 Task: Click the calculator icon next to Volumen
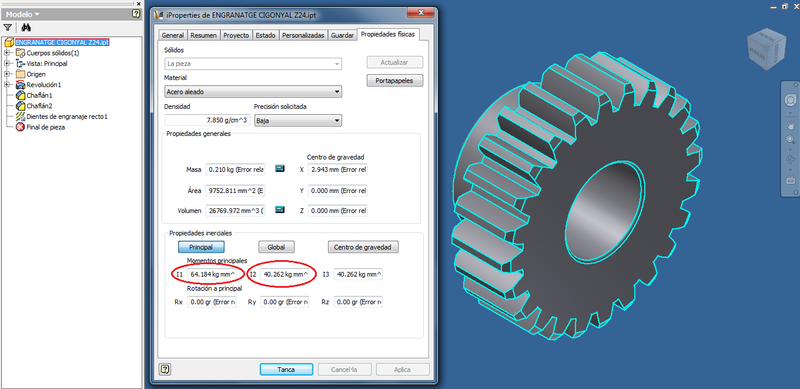coord(280,210)
